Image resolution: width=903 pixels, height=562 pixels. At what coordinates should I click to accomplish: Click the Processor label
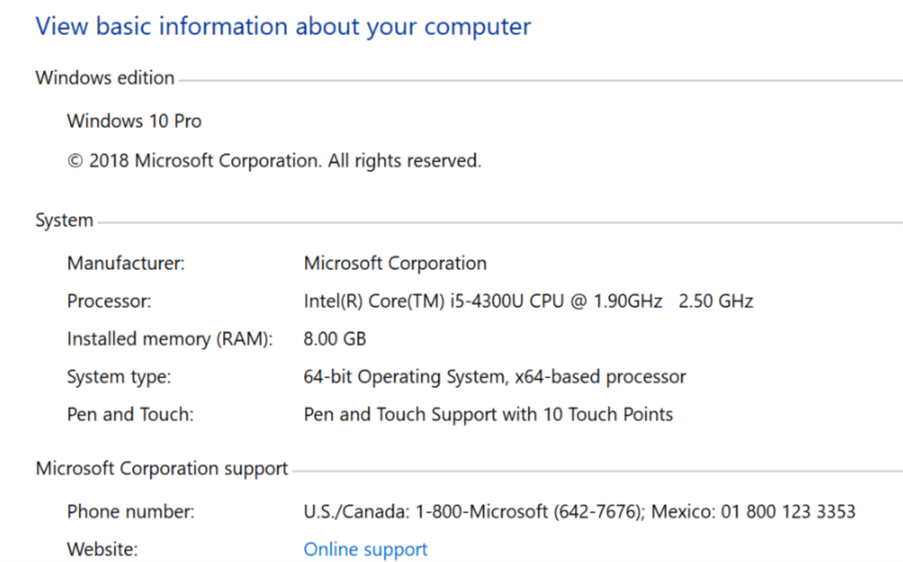[x=109, y=301]
